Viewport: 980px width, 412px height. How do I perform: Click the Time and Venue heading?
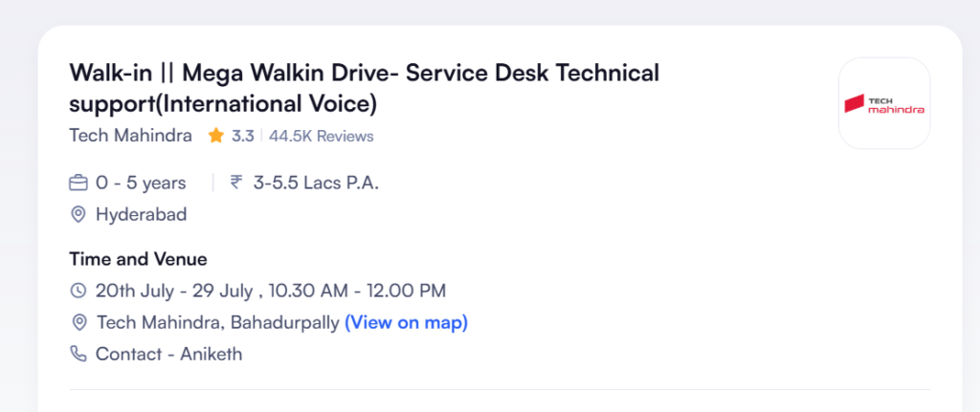[138, 258]
